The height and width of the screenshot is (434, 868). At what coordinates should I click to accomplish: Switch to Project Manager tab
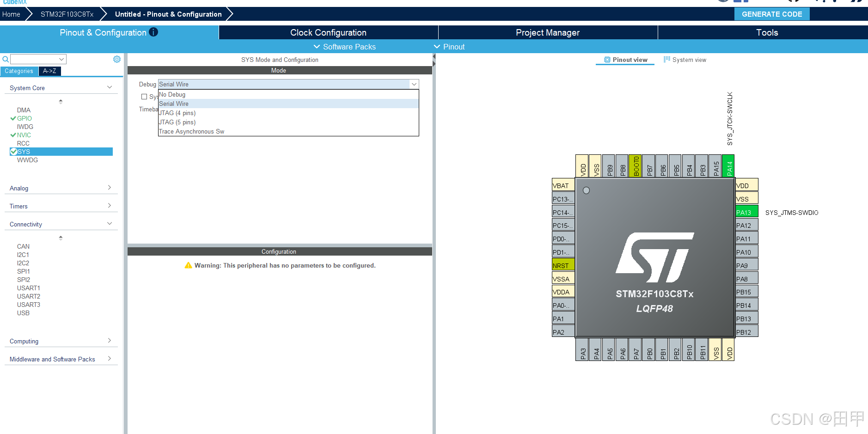[548, 32]
